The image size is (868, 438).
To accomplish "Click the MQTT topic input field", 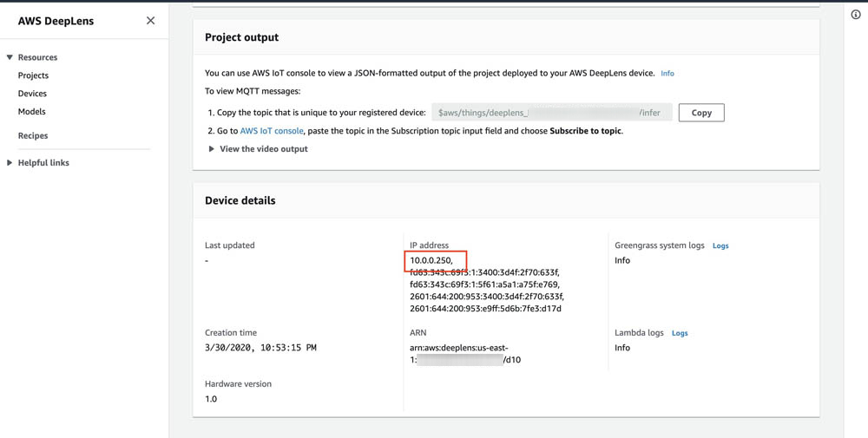I will coord(552,112).
